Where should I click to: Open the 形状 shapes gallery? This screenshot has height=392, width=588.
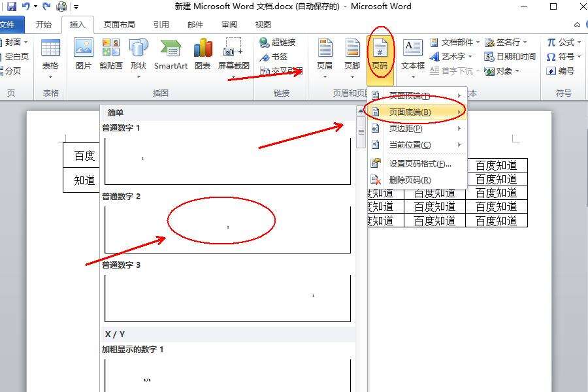point(139,58)
